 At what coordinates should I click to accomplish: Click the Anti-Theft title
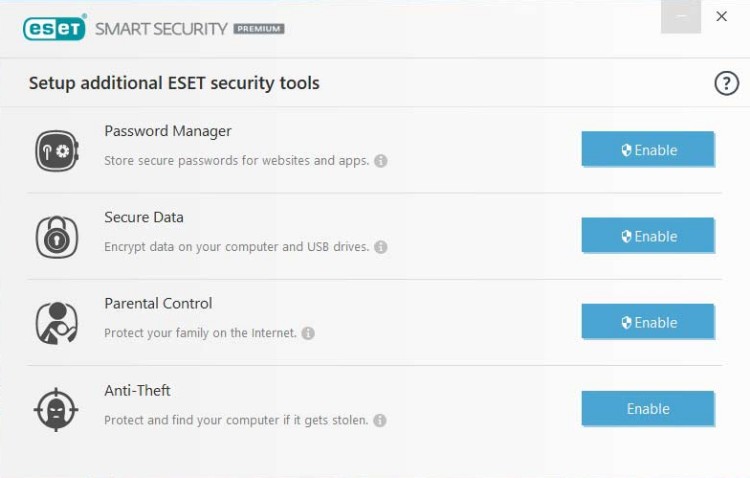(x=137, y=390)
